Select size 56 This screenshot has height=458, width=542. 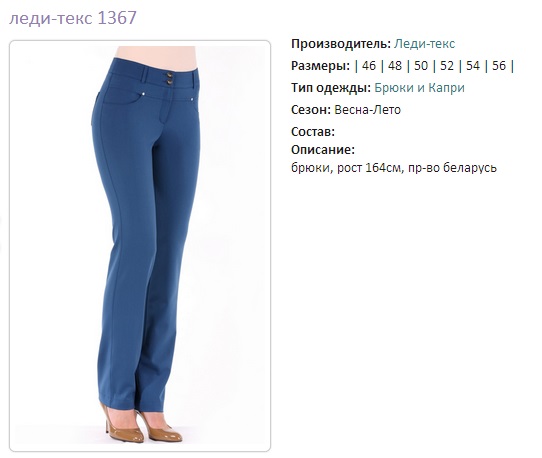click(499, 66)
